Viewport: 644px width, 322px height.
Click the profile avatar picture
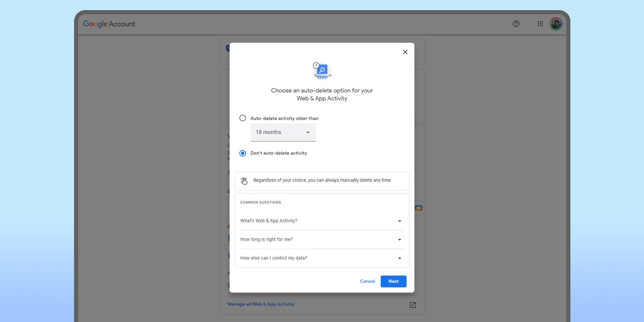click(x=556, y=24)
